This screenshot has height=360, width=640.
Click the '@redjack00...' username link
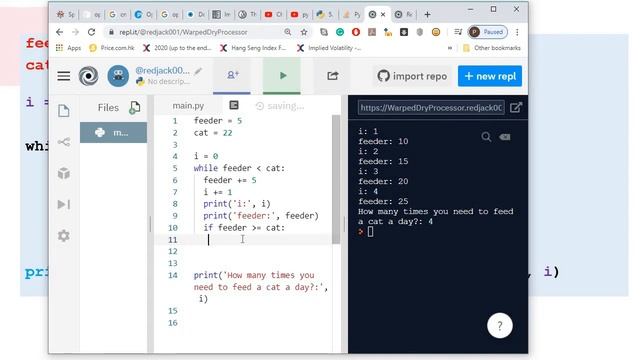coord(162,70)
